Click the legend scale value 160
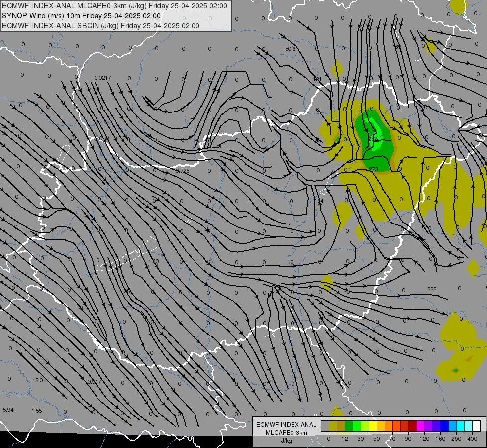The width and height of the screenshot is (487, 448). pos(440,439)
